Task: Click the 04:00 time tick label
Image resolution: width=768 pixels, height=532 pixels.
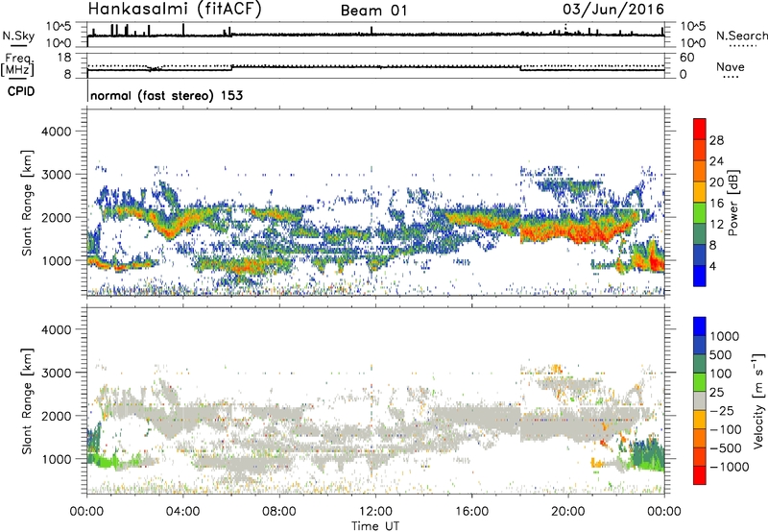Action: 183,512
